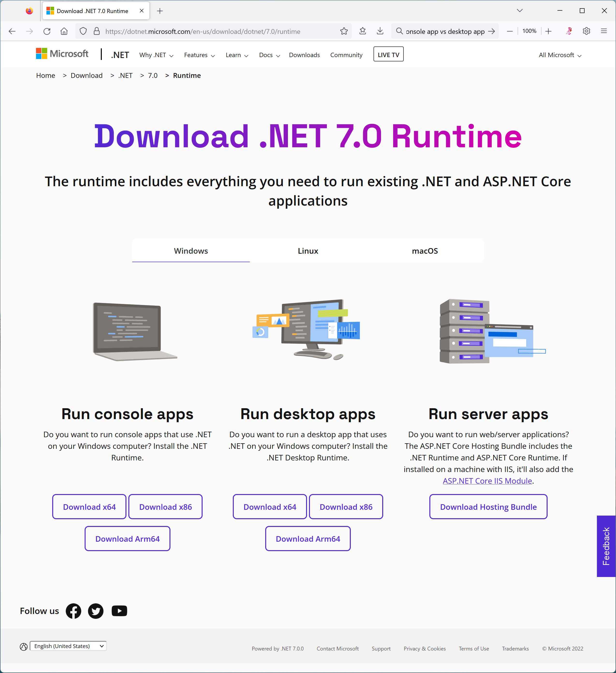Image resolution: width=616 pixels, height=673 pixels.
Task: Click the Facebook follow icon
Action: coord(73,611)
